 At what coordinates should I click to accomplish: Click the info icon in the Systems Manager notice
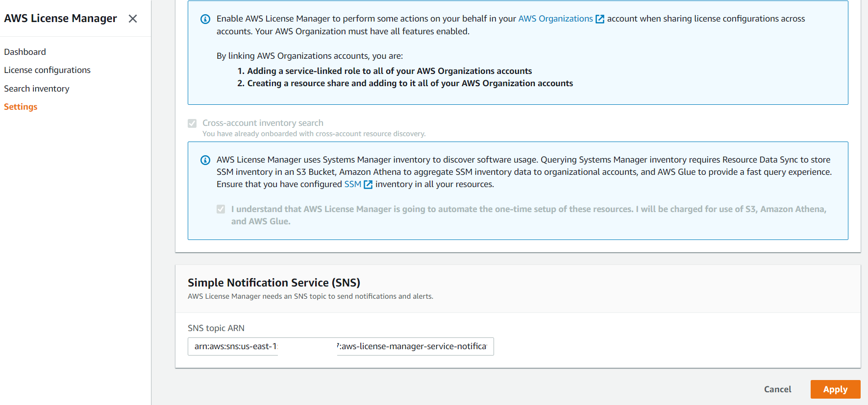pyautogui.click(x=206, y=160)
